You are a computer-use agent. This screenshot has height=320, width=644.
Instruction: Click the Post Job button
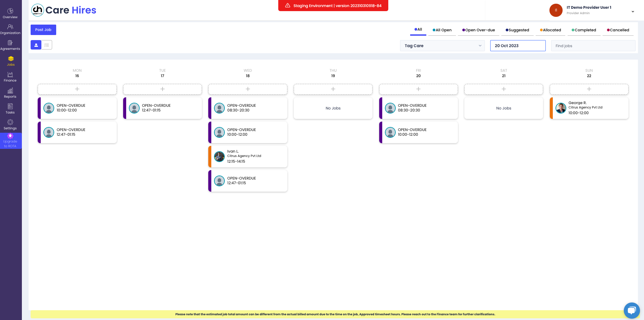click(43, 30)
